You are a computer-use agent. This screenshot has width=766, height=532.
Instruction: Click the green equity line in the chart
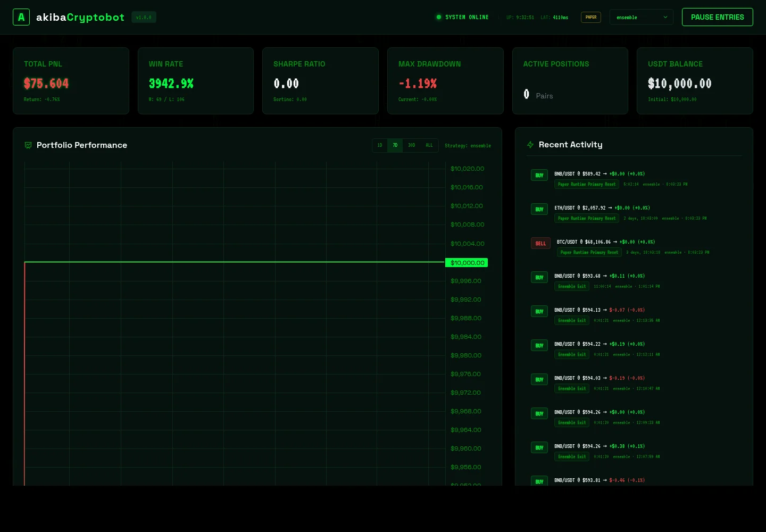coord(234,262)
